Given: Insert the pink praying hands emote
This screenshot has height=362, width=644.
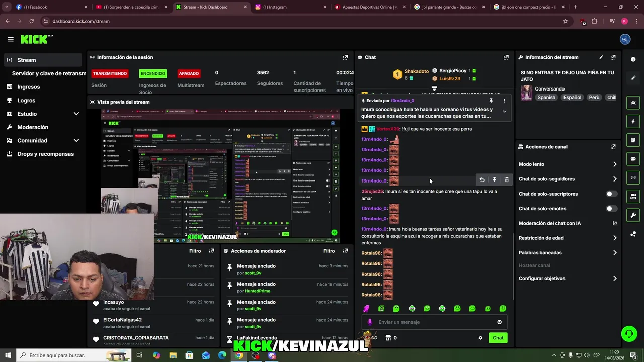Looking at the screenshot, I should pos(366,309).
